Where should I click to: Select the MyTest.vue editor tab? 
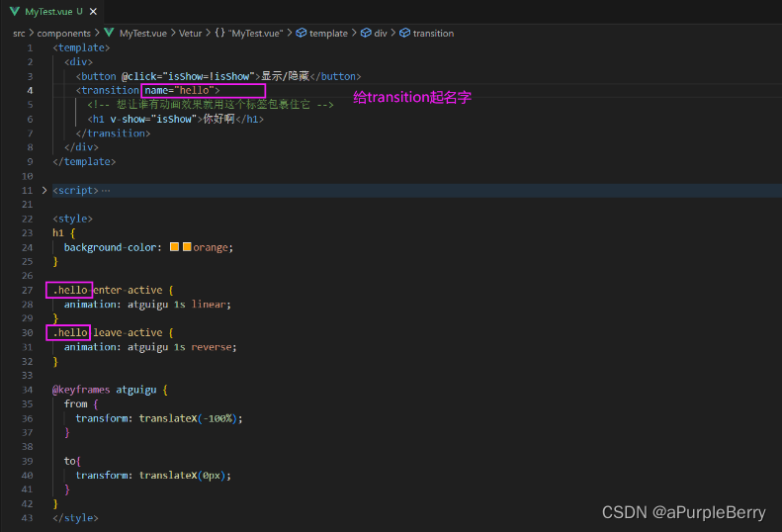pos(52,12)
